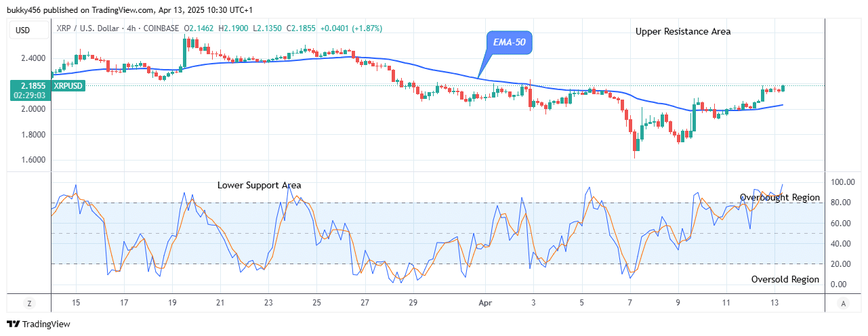Click the 2.0000 price axis label
The height and width of the screenshot is (336, 868).
[x=34, y=109]
